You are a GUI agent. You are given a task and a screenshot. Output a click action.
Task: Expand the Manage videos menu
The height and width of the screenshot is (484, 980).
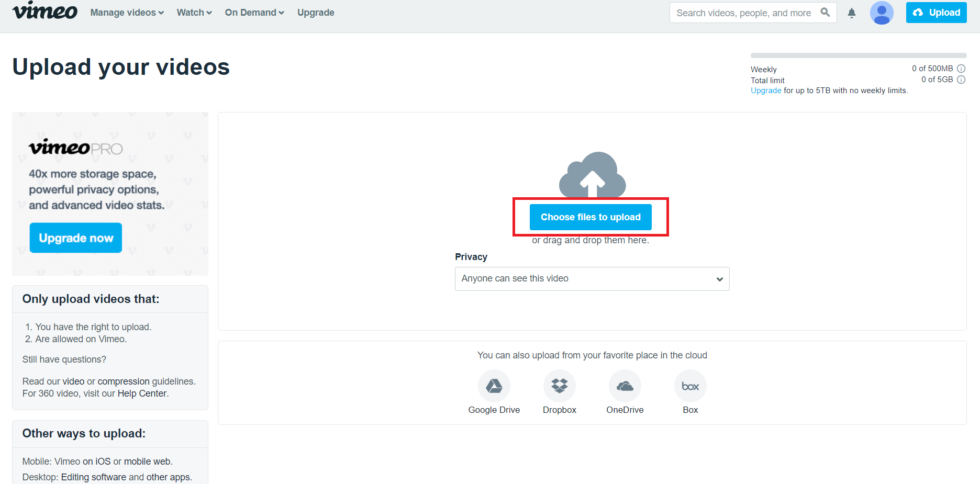127,13
